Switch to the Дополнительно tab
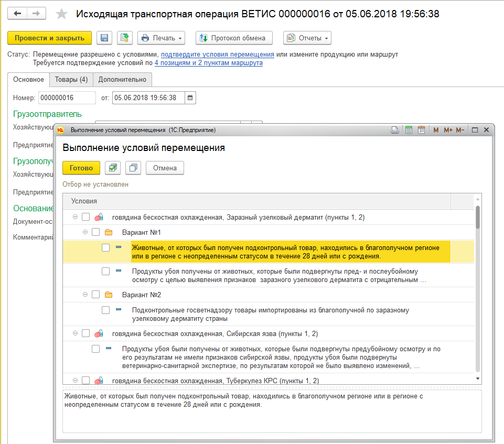The image size is (504, 444). [x=123, y=79]
